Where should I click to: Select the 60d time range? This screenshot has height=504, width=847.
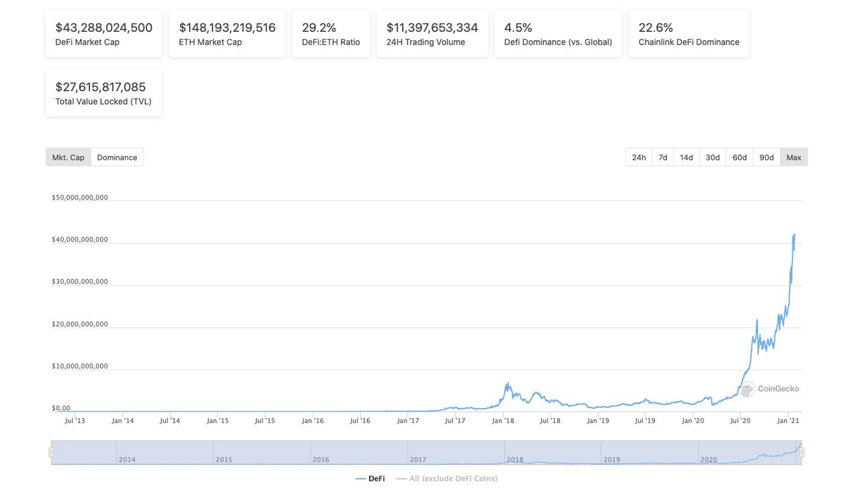click(739, 157)
